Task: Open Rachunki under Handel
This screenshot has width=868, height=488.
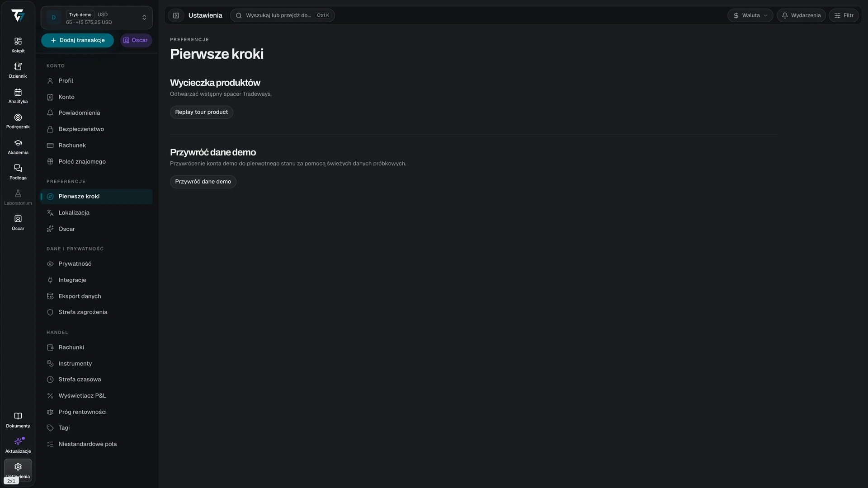Action: tap(97, 347)
